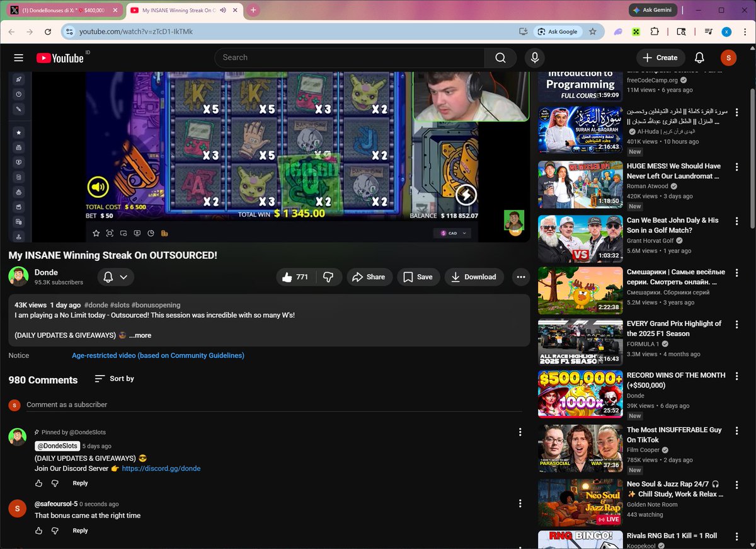
Task: Open Donde channel avatar next to the title
Action: (x=18, y=277)
